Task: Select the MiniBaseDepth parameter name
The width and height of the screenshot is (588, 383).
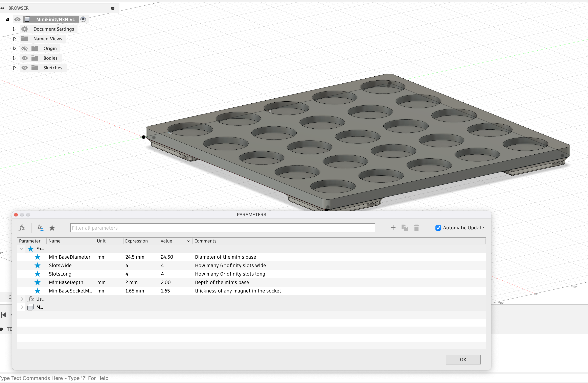Action: point(66,282)
